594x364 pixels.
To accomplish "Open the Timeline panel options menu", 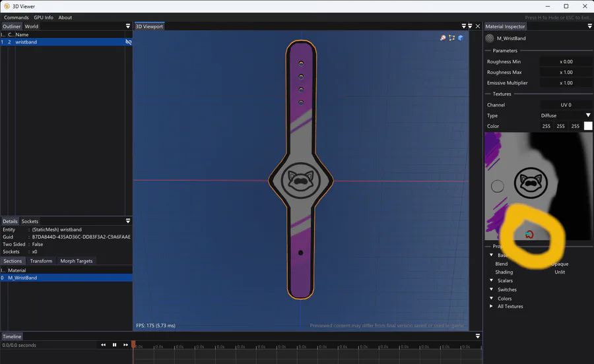I will click(x=478, y=336).
